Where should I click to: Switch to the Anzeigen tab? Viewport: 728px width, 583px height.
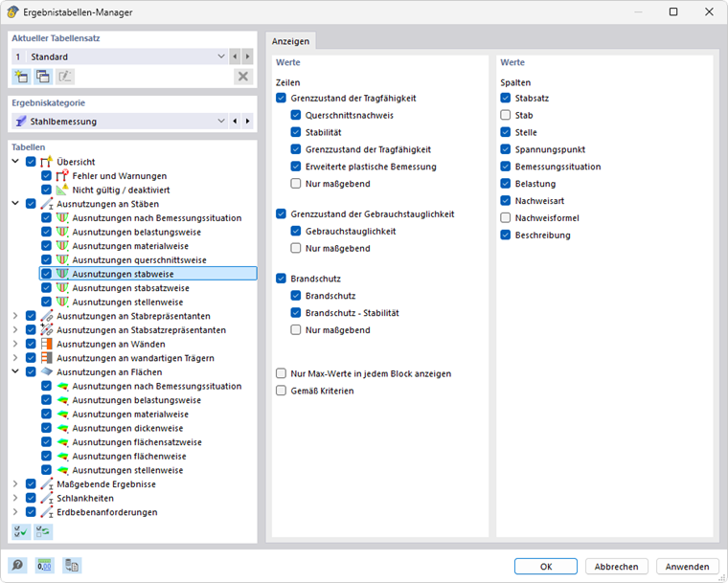pyautogui.click(x=289, y=42)
